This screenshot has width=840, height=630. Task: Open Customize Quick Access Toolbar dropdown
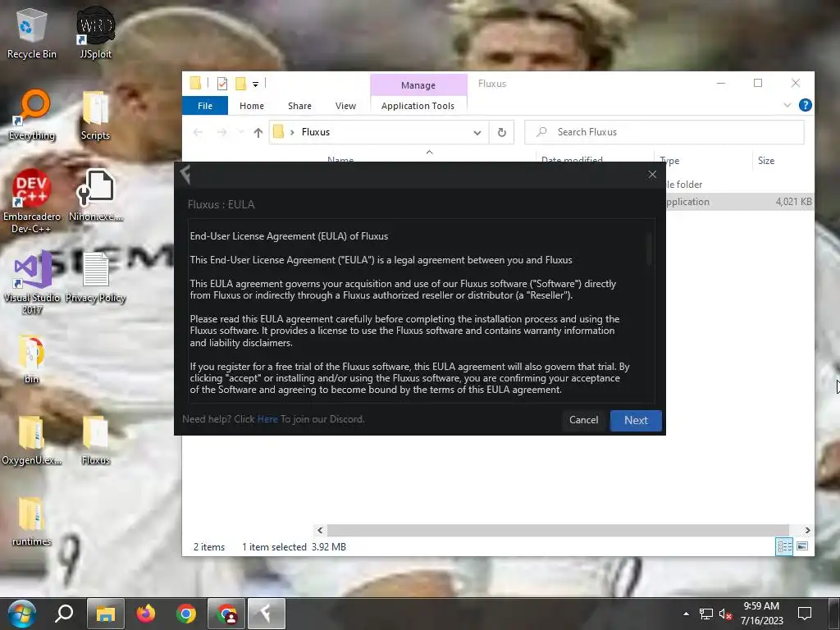click(256, 84)
